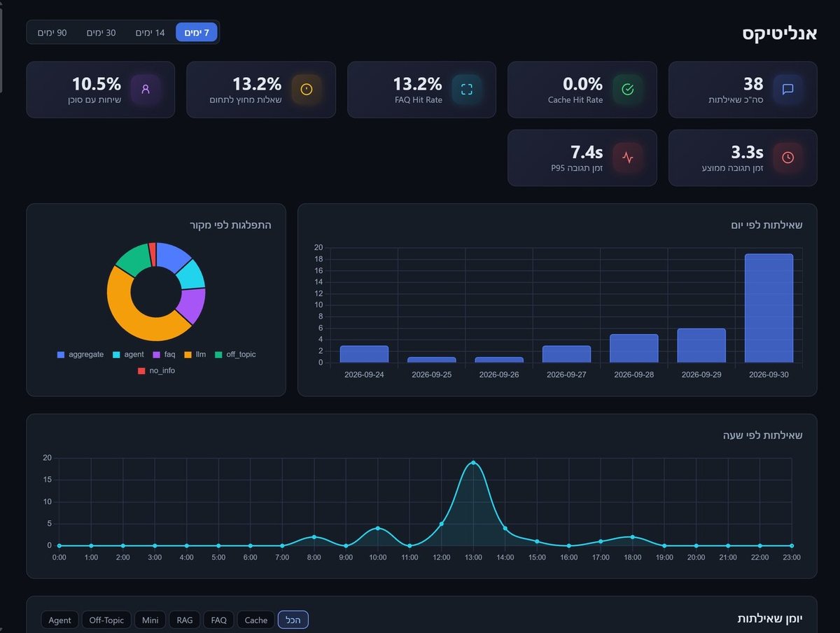Click the bar for 2026-09-28
Image resolution: width=840 pixels, height=633 pixels.
click(634, 348)
